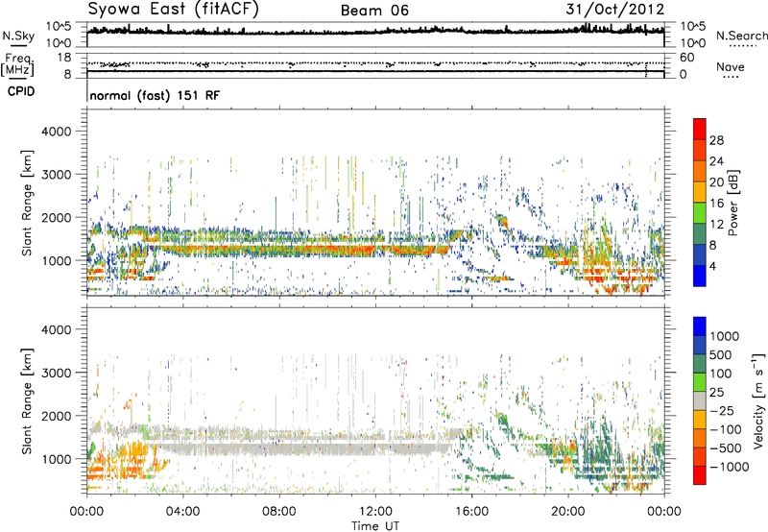Click the 24 tick on the Power scale
768x532 pixels.
[x=716, y=161]
